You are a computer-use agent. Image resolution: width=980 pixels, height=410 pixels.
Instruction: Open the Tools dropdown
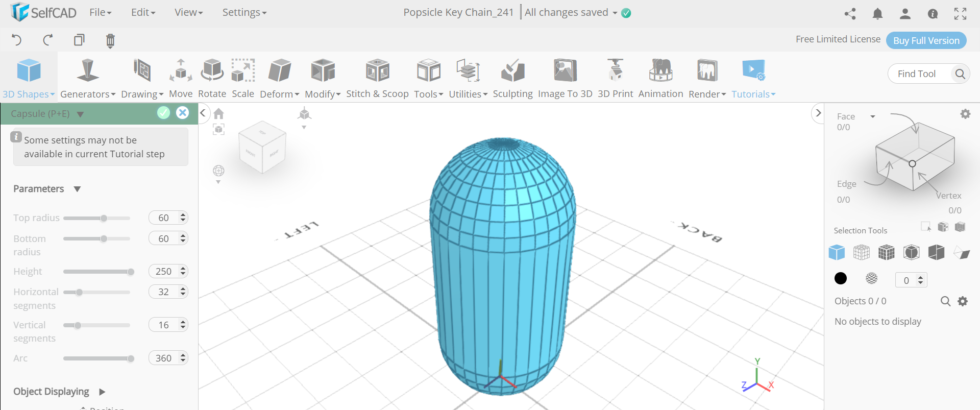429,78
